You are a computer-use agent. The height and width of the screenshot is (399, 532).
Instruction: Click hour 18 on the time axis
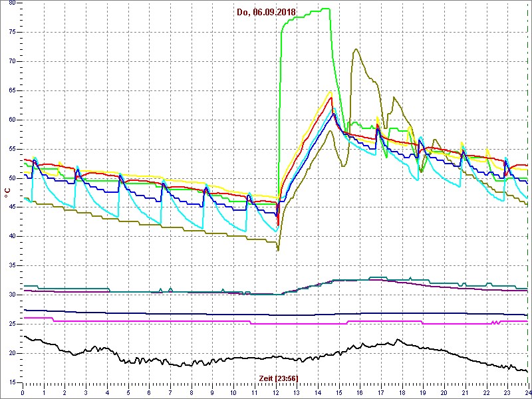click(402, 392)
